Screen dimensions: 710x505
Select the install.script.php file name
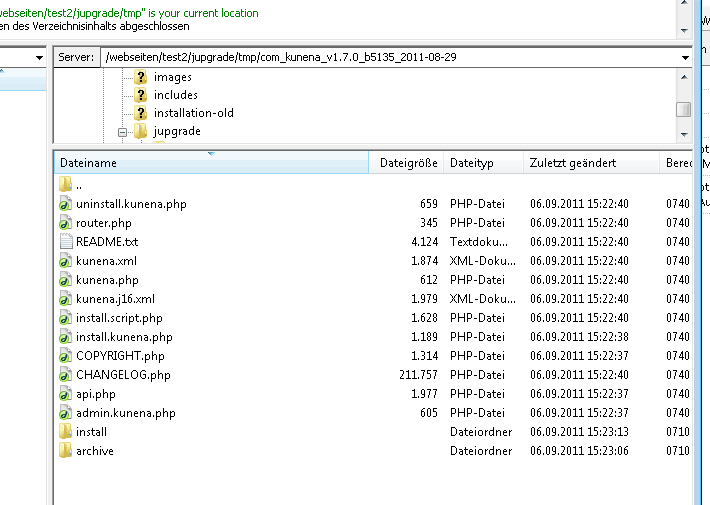pyautogui.click(x=119, y=318)
